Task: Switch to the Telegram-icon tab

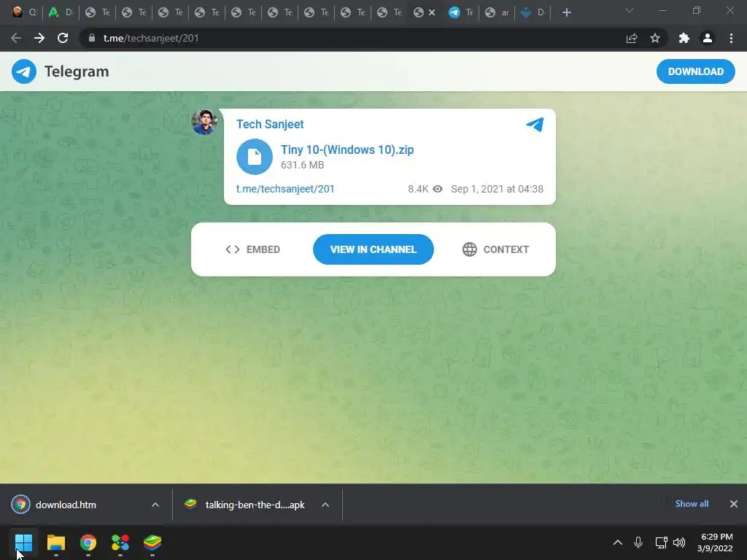Action: pos(461,12)
